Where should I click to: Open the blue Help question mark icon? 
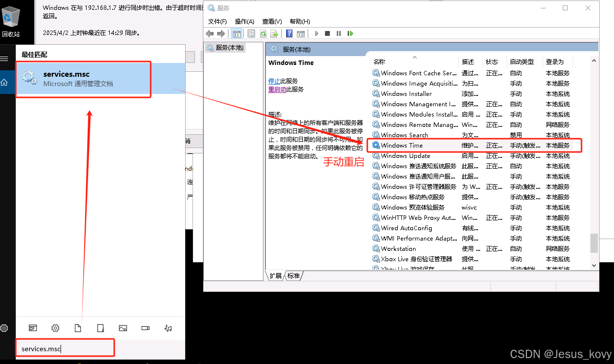[x=290, y=33]
